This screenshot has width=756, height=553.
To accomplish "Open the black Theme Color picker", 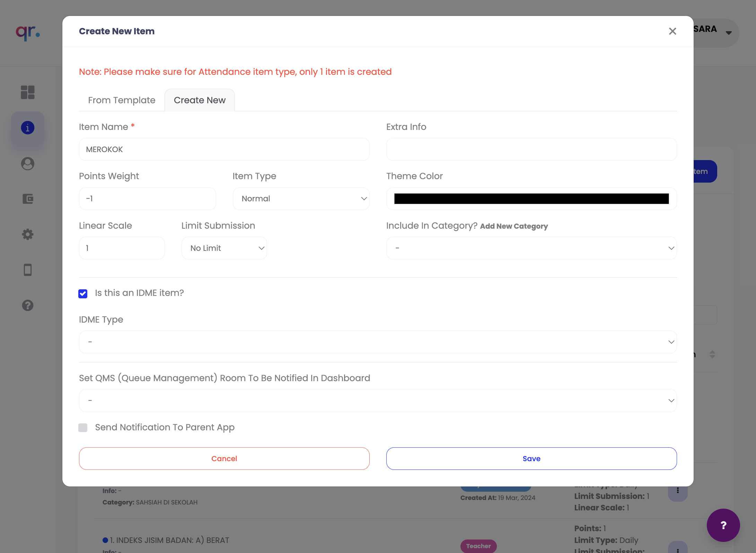I will [x=531, y=199].
